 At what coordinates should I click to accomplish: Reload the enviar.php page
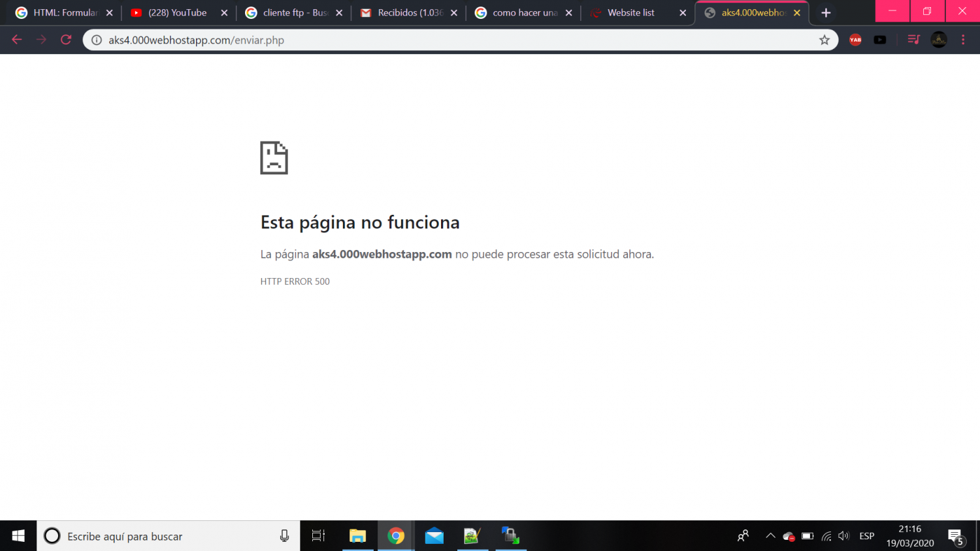pyautogui.click(x=66, y=40)
